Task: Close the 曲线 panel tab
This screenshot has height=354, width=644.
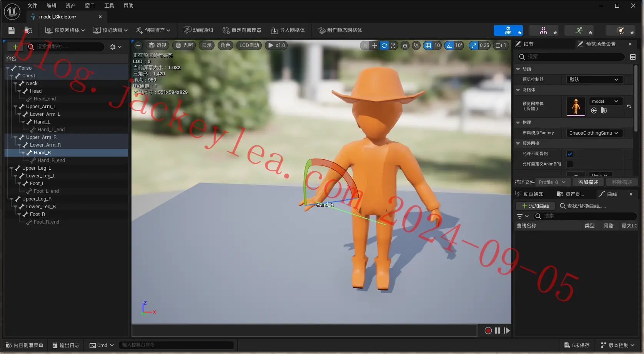Action: click(x=631, y=194)
